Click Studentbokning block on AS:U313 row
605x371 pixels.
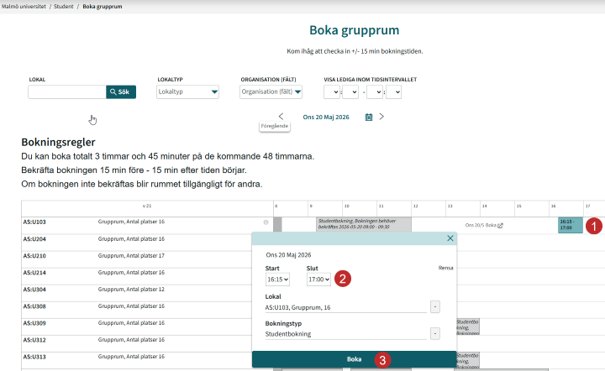click(468, 360)
